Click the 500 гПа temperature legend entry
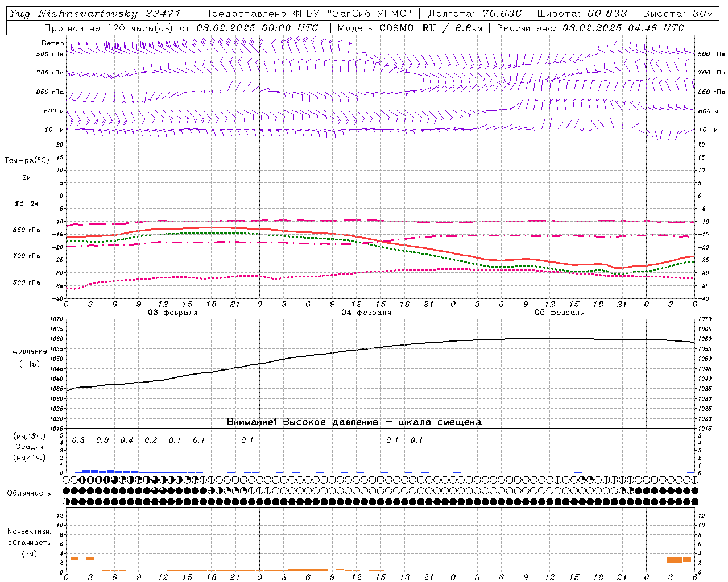728x582 pixels. pyautogui.click(x=27, y=282)
